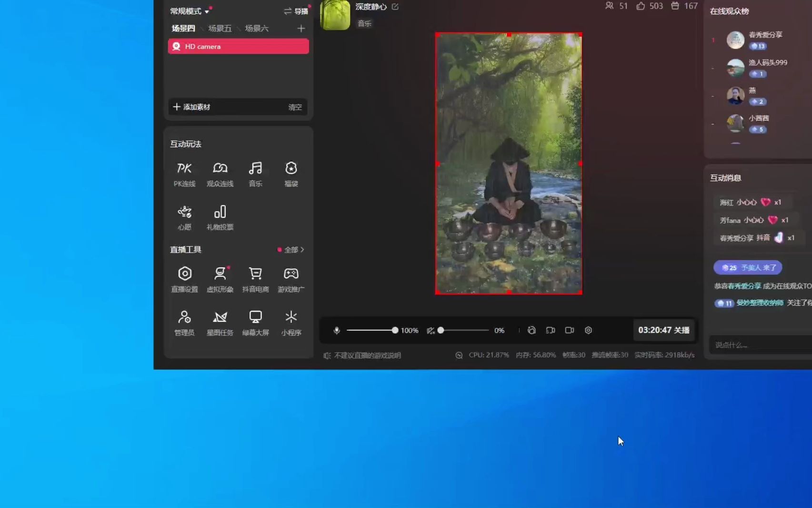This screenshot has width=812, height=508.
Task: Click the screen orientation icon in control bar
Action: [551, 330]
